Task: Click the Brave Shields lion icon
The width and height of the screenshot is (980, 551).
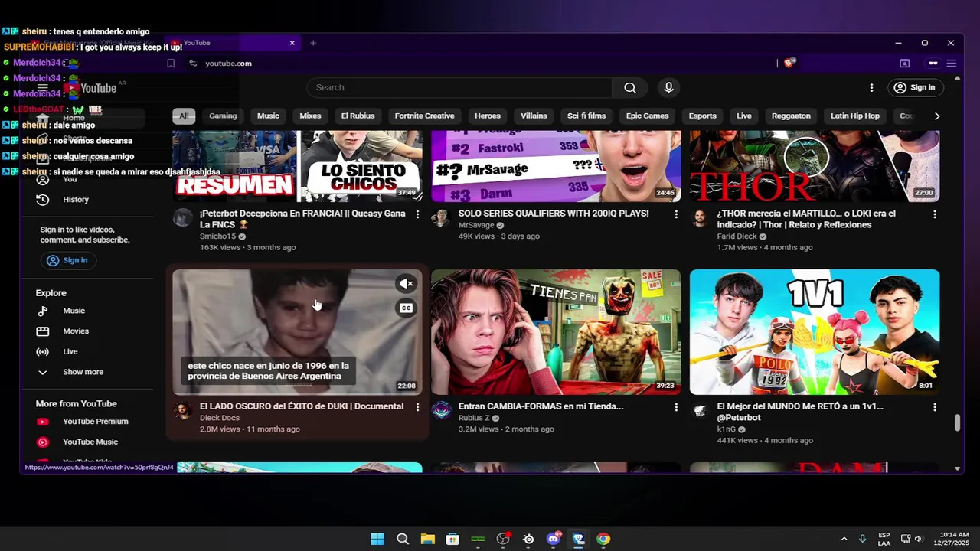Action: click(x=789, y=64)
